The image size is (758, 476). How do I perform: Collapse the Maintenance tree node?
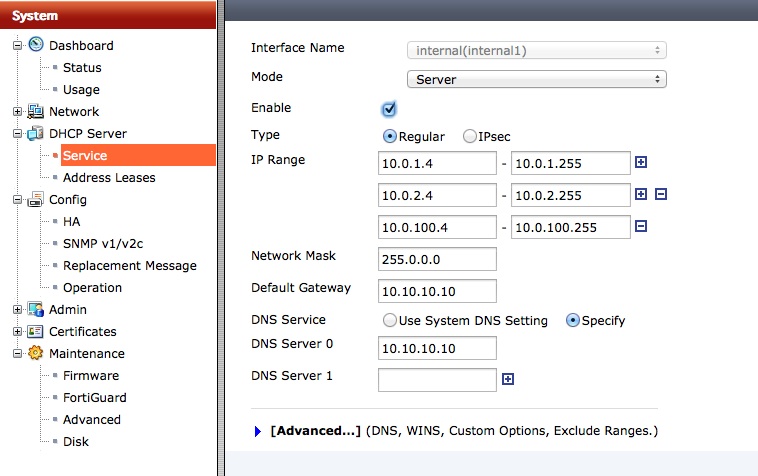coord(17,354)
